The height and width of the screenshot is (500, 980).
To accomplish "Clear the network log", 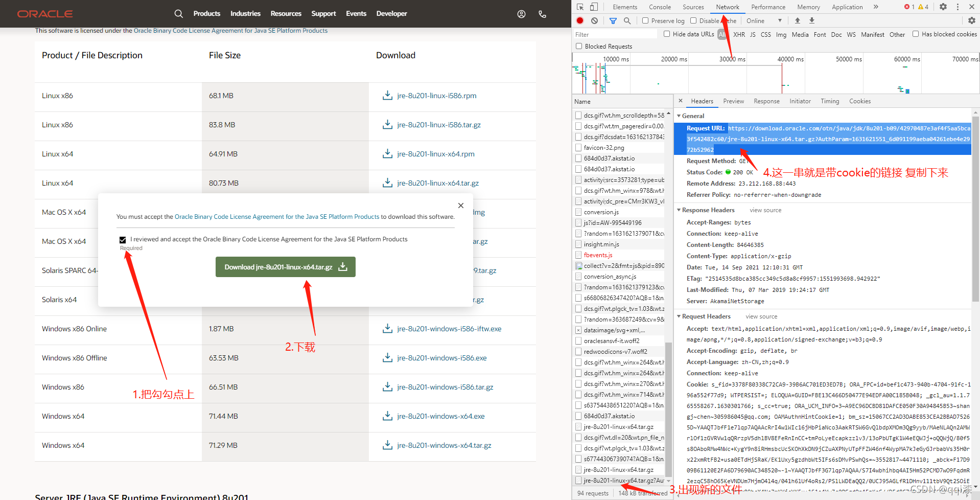I will [594, 20].
